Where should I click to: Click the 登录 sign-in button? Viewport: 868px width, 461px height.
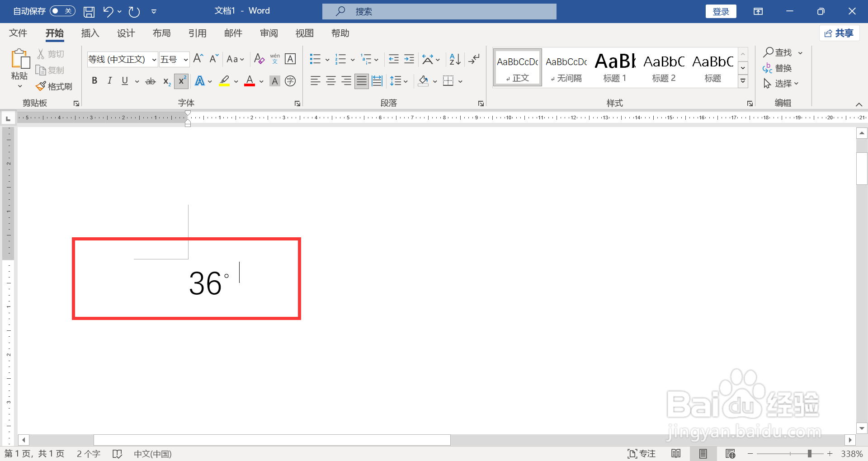721,11
